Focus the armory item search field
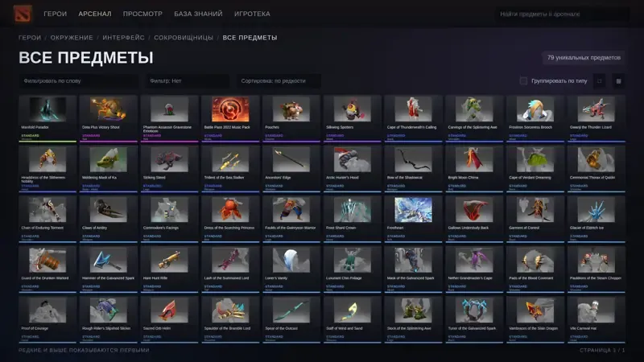Viewport: 644px width, 362px height. tap(562, 14)
